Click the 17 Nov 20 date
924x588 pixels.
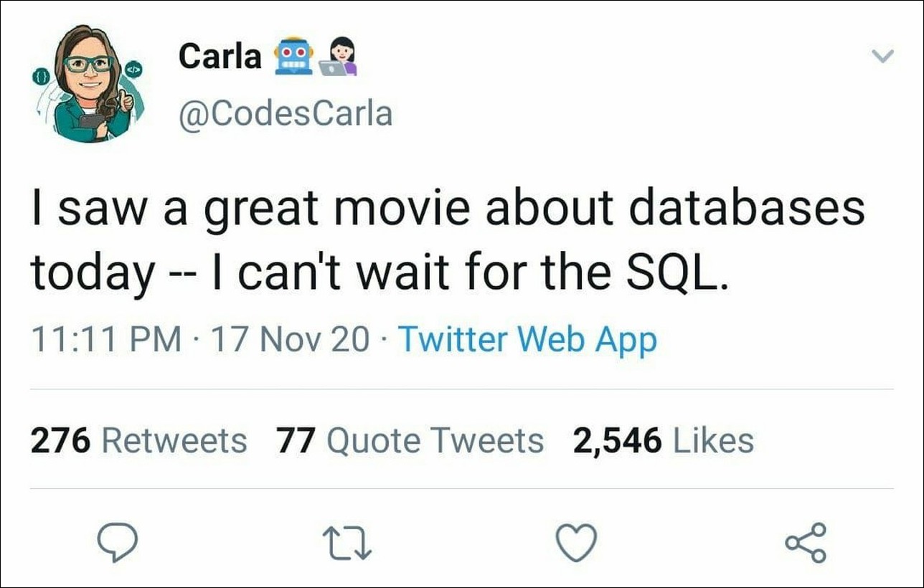(x=291, y=339)
